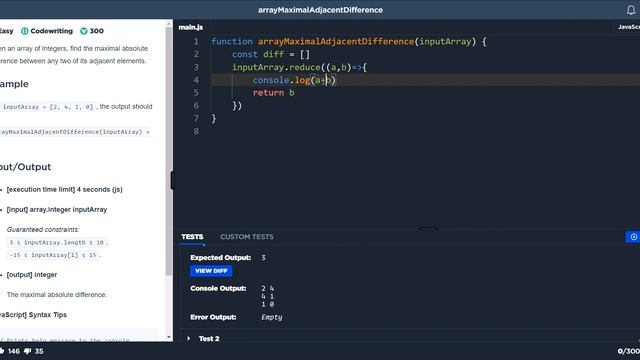Select the main.js file tab
Screen dimensions: 640x360
191,27
